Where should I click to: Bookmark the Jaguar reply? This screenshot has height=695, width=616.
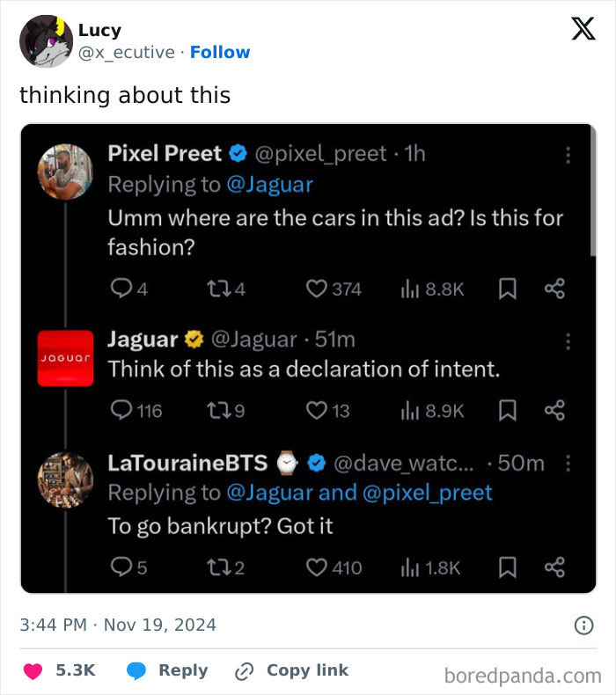(507, 410)
